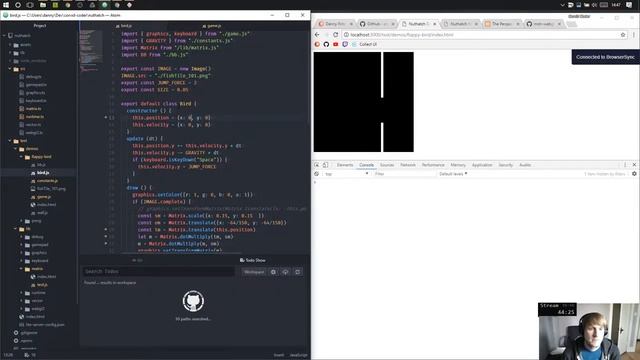640x360 pixels.
Task: Switch to the Security tab in DevTools
Action: click(x=505, y=165)
